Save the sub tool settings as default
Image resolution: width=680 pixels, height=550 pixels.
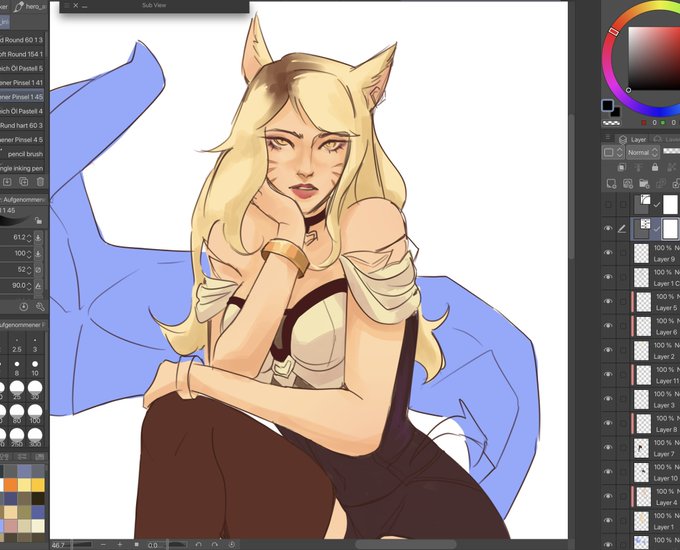7,182
